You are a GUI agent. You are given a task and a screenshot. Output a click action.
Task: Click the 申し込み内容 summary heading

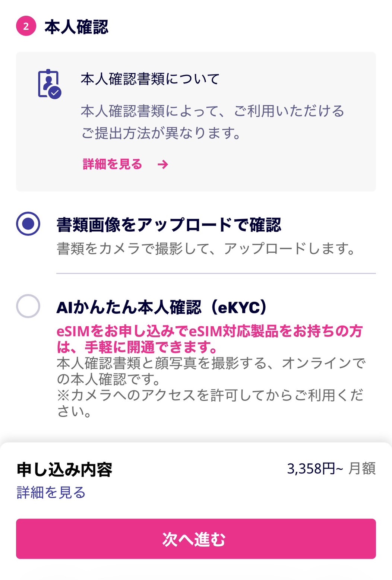[64, 469]
